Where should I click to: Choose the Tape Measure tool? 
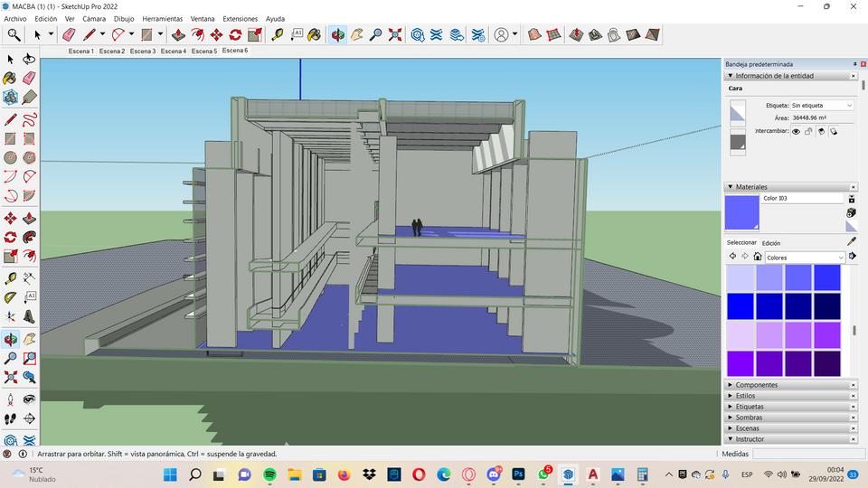(277, 34)
